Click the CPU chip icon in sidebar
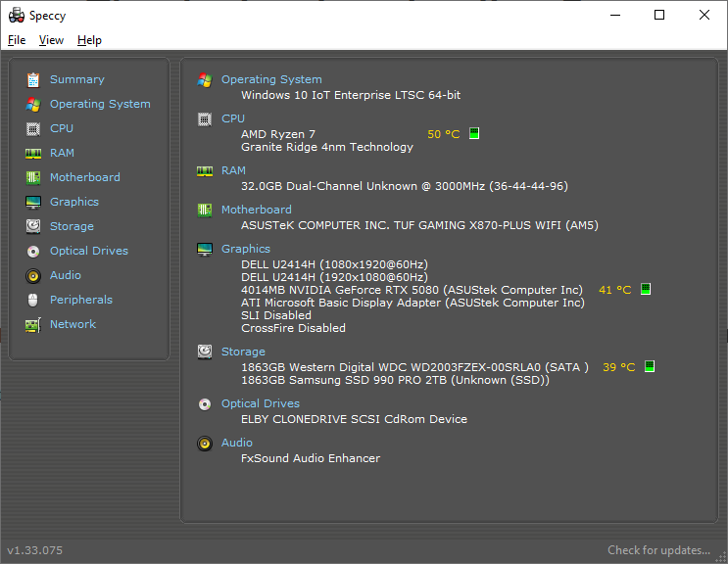Viewport: 728px width, 564px height. pos(33,128)
